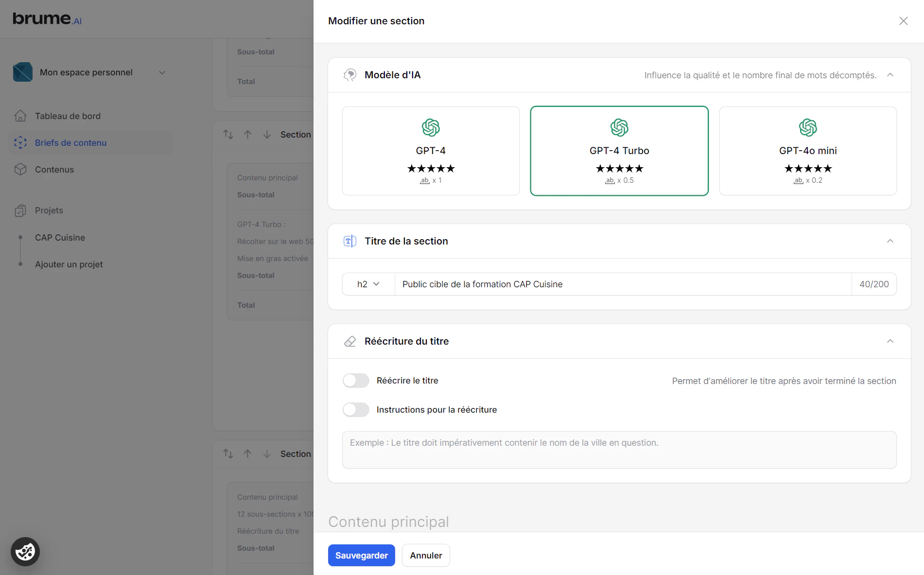Screen dimensions: 924x575
Task: Open the h2 heading level dropdown
Action: (x=368, y=284)
